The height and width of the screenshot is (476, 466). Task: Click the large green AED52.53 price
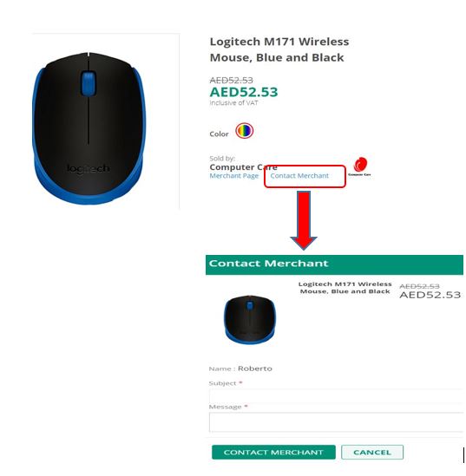[244, 92]
